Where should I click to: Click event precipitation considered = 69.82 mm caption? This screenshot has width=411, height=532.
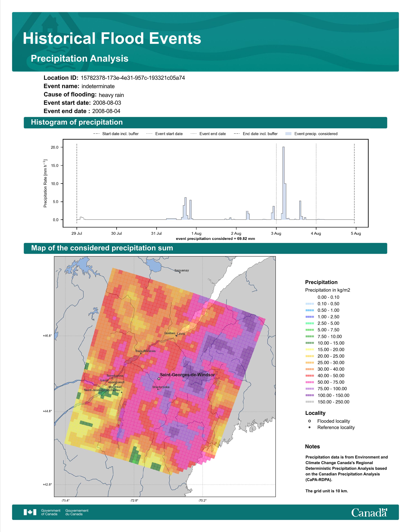pyautogui.click(x=215, y=239)
